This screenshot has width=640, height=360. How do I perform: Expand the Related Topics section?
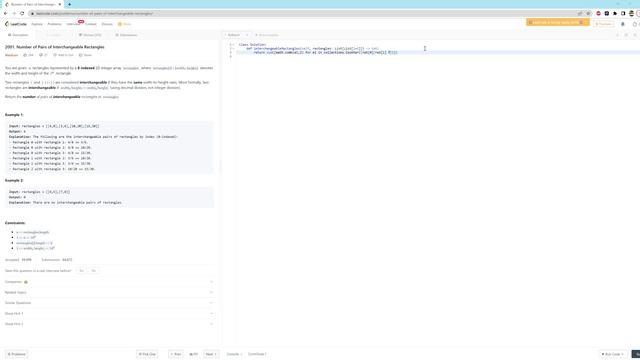pos(109,293)
